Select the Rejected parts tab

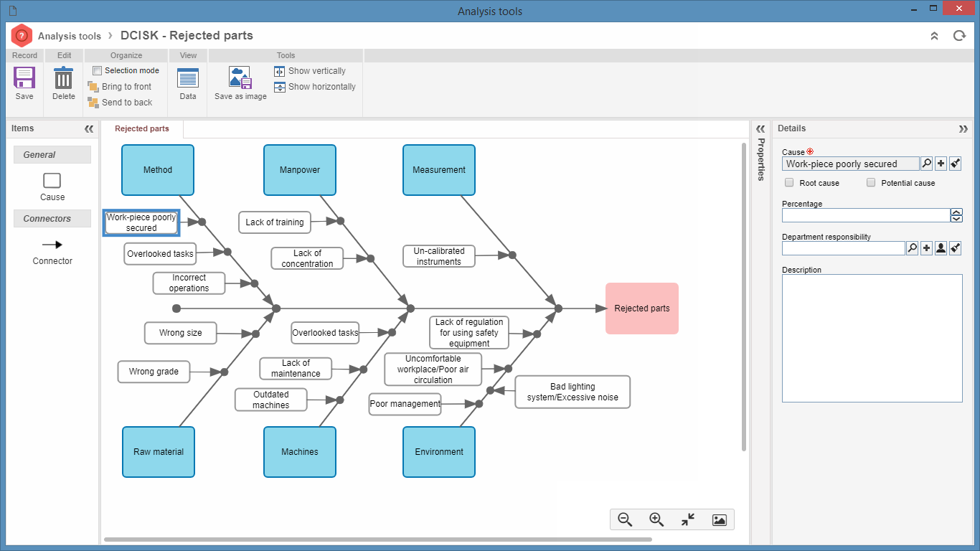point(142,129)
